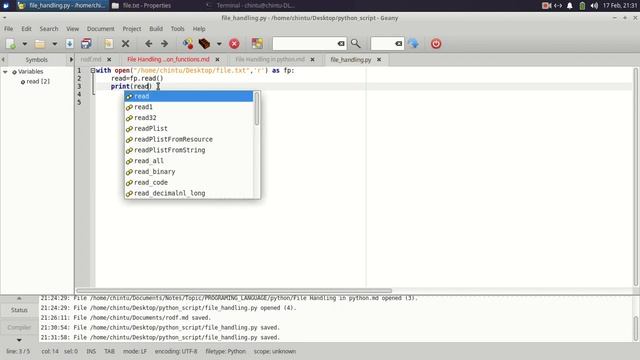Collapse the Variables tree node
This screenshot has width=640, height=360.
pyautogui.click(x=5, y=72)
